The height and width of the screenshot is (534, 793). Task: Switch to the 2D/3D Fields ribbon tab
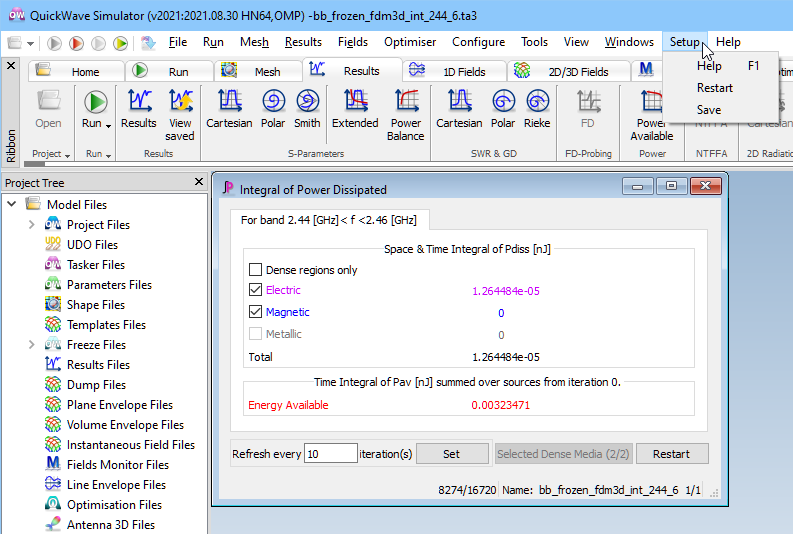pos(569,71)
